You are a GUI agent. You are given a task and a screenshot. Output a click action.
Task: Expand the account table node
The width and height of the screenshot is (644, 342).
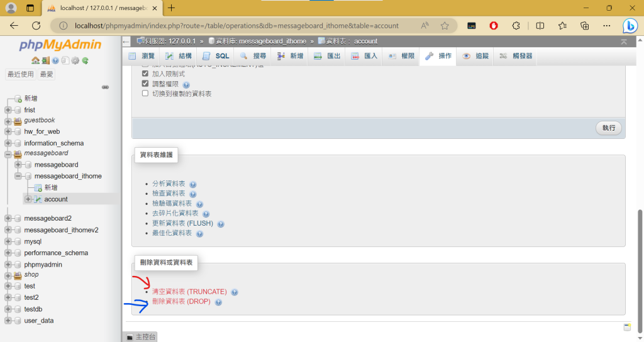coord(28,199)
